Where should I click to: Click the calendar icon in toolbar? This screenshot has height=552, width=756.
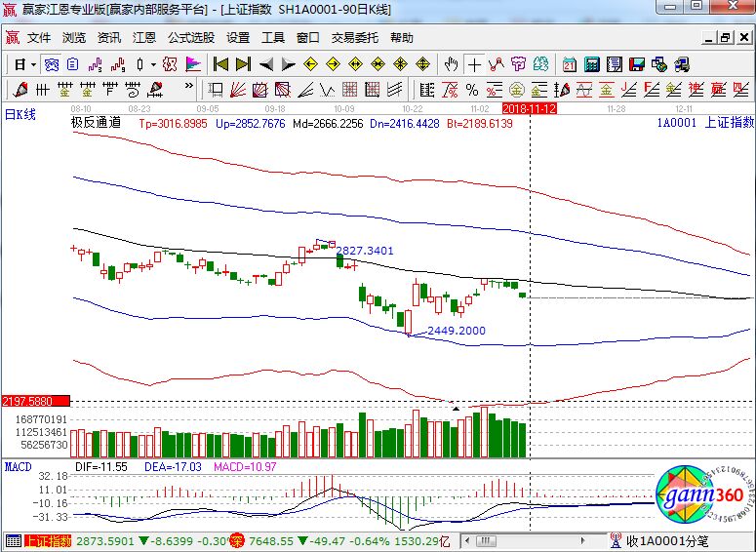(570, 64)
